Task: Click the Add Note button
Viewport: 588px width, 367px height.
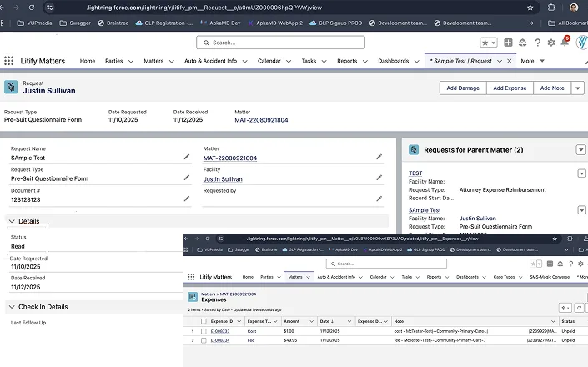Action: (552, 88)
